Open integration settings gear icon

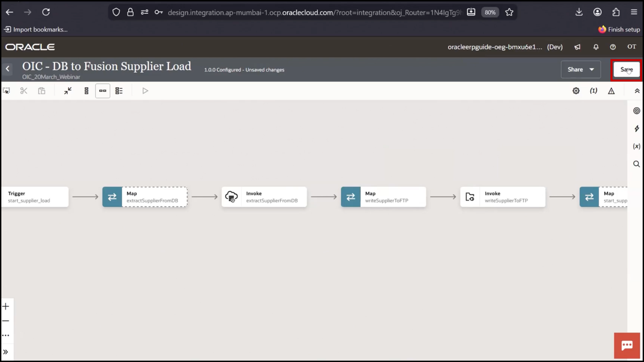click(576, 91)
